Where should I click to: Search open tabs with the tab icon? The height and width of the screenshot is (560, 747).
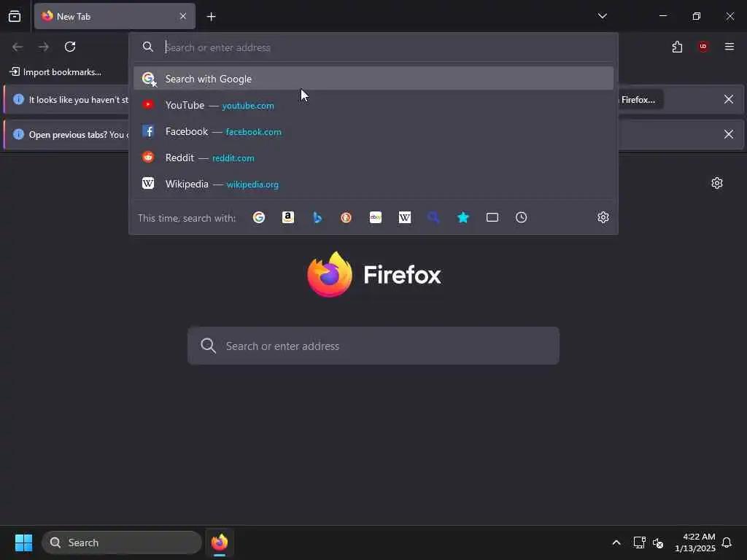(x=492, y=217)
